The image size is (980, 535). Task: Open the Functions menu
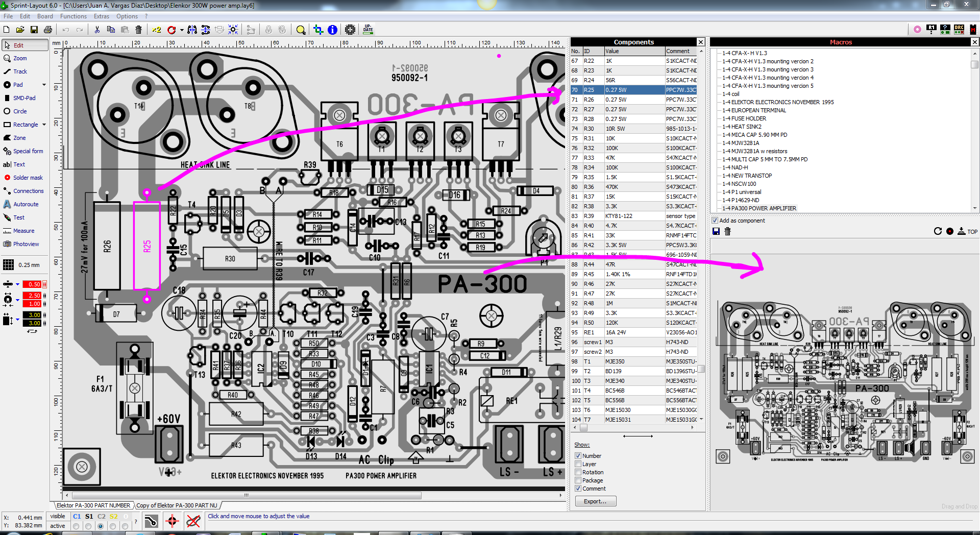click(73, 16)
